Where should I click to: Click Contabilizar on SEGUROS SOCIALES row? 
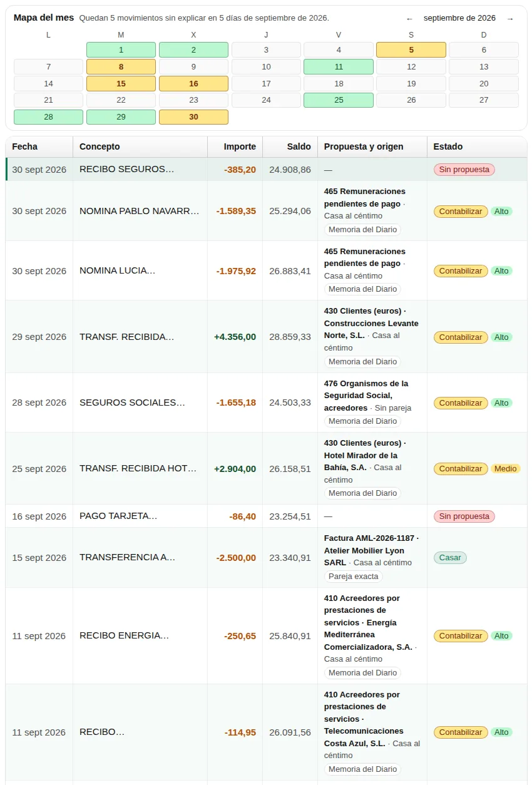(x=461, y=403)
